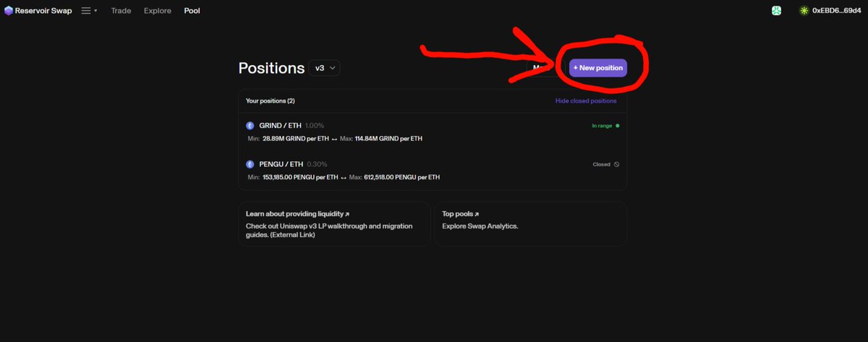Click the 28.89M GRIND per ETH min value
This screenshot has width=868, height=342.
[295, 138]
